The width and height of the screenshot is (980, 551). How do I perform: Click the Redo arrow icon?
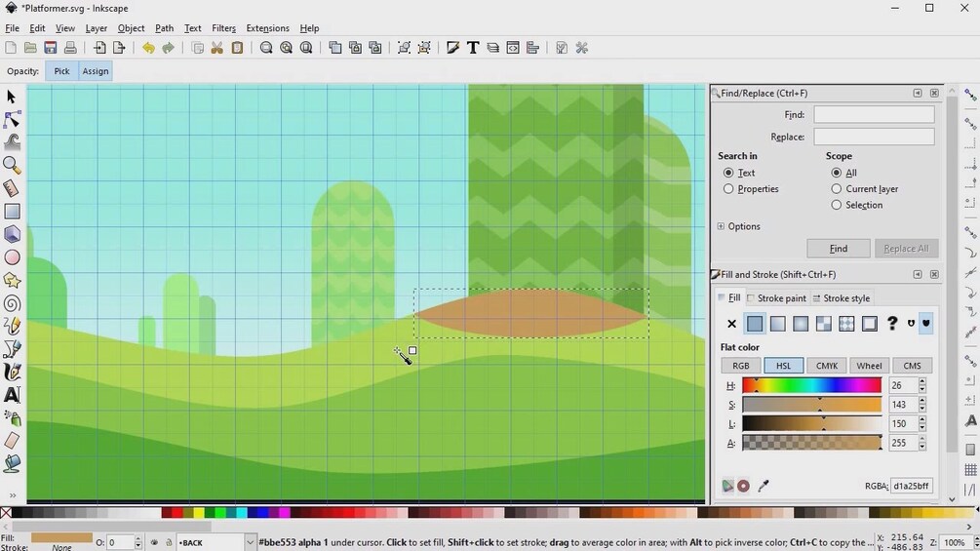pyautogui.click(x=168, y=48)
